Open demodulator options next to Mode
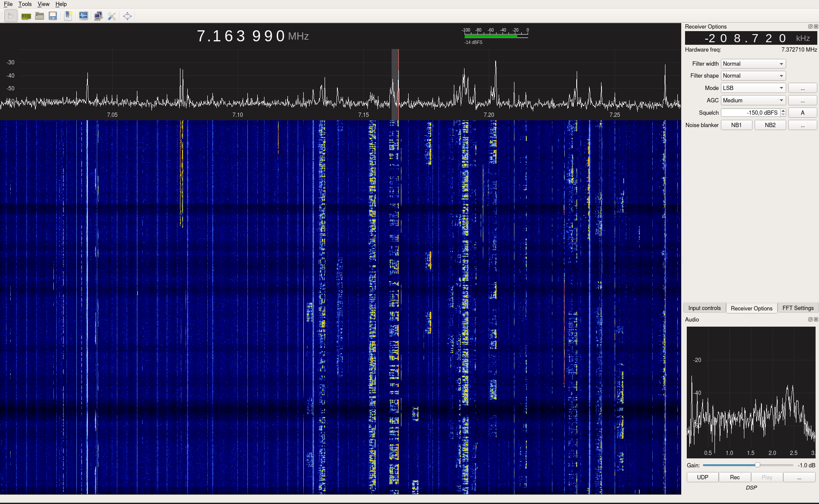The image size is (819, 504). pyautogui.click(x=802, y=88)
